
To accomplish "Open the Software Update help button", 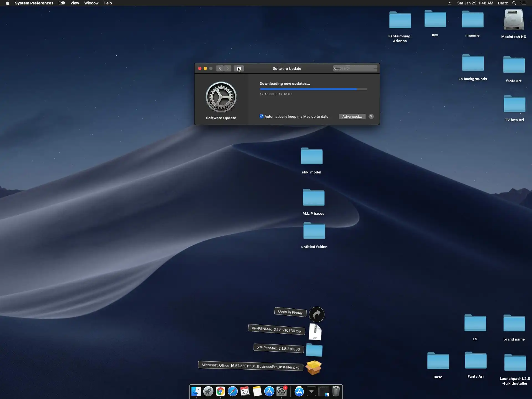I will click(371, 117).
